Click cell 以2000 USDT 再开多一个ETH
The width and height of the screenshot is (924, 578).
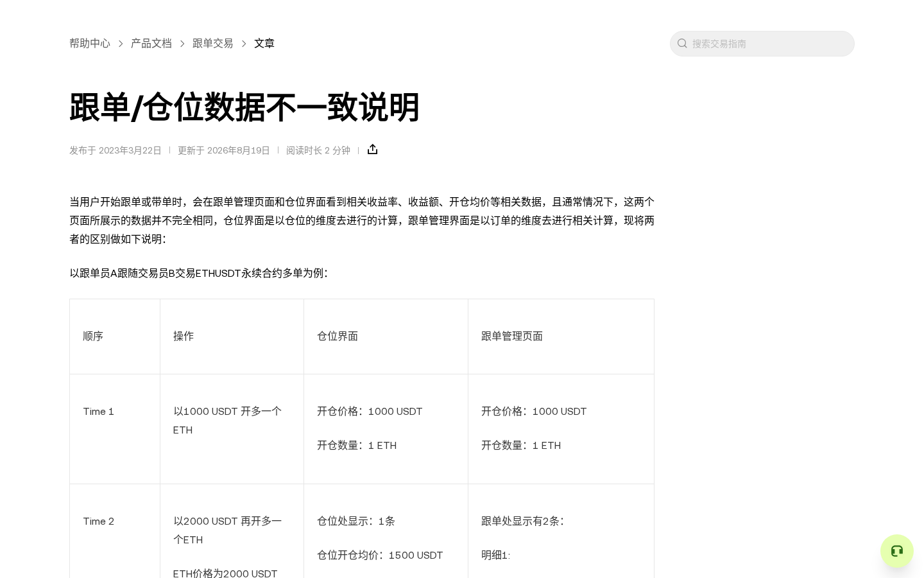tap(227, 530)
